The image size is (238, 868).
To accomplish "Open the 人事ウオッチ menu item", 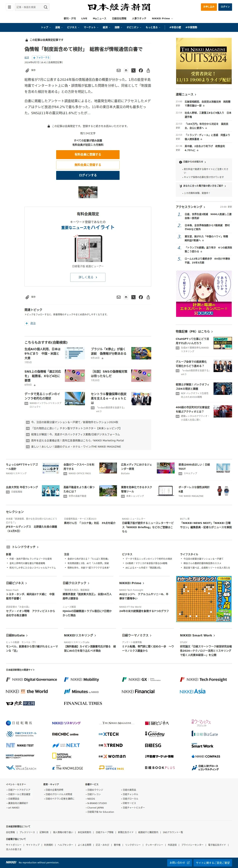I will pos(139,19).
